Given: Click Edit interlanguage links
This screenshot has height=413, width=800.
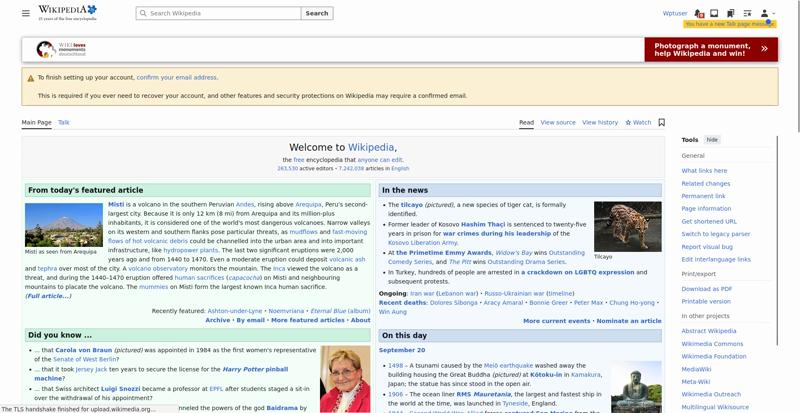Looking at the screenshot, I should point(716,259).
